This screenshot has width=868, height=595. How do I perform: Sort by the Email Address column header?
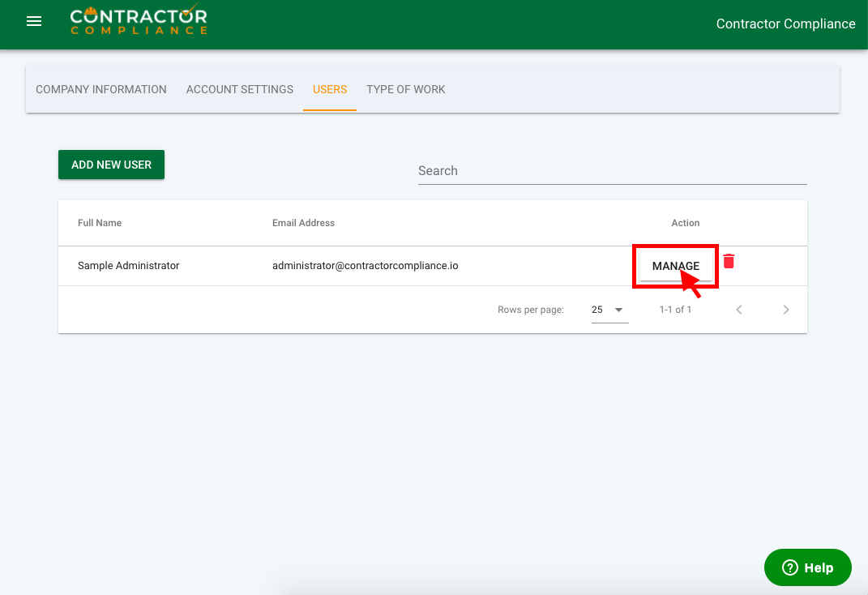point(303,223)
